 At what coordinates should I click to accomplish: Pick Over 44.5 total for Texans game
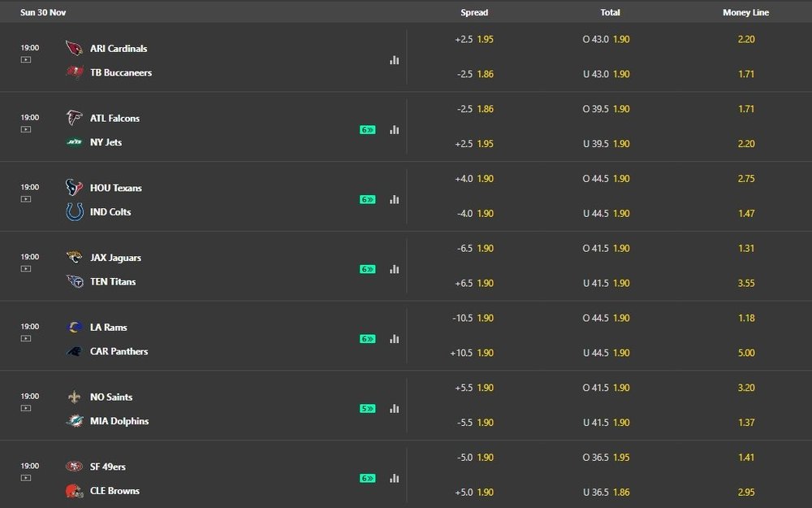[606, 179]
